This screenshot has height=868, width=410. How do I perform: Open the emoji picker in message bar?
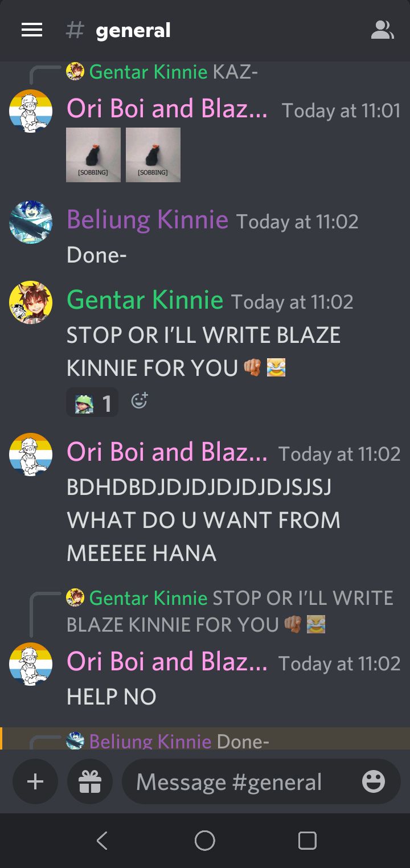tap(374, 782)
